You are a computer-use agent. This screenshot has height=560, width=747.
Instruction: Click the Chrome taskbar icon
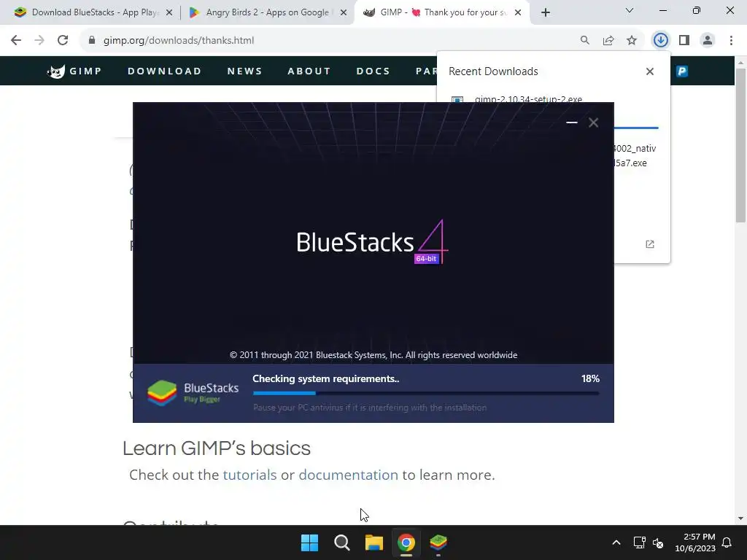(x=406, y=542)
